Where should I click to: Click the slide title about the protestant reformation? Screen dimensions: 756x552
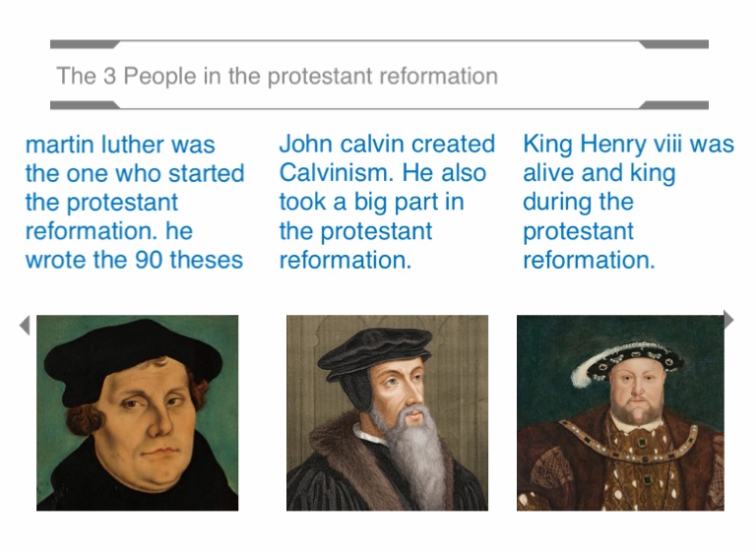277,76
